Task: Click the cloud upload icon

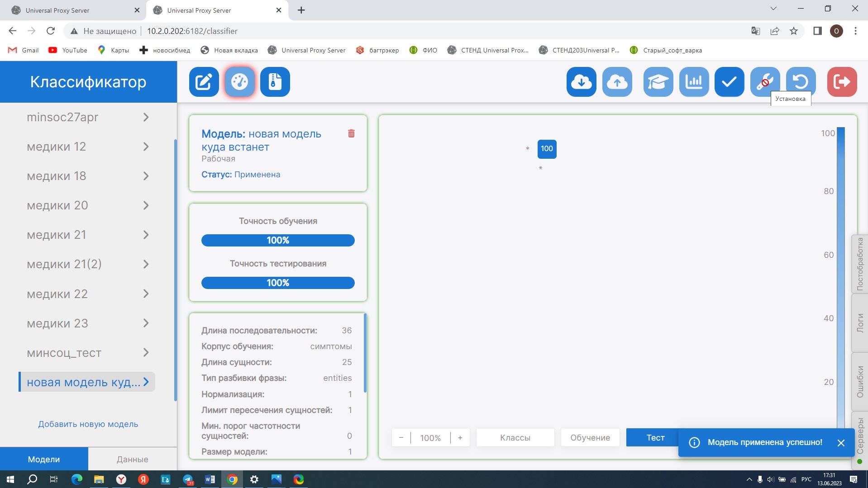Action: point(617,82)
